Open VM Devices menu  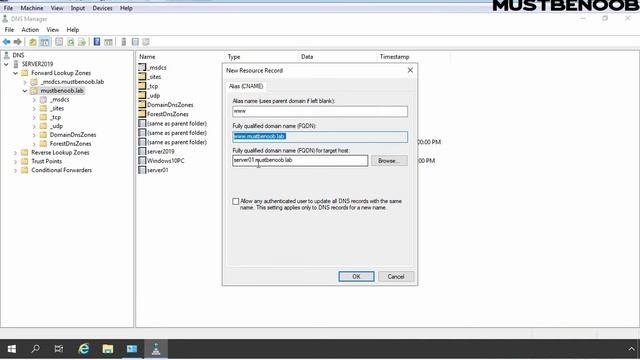tap(102, 8)
